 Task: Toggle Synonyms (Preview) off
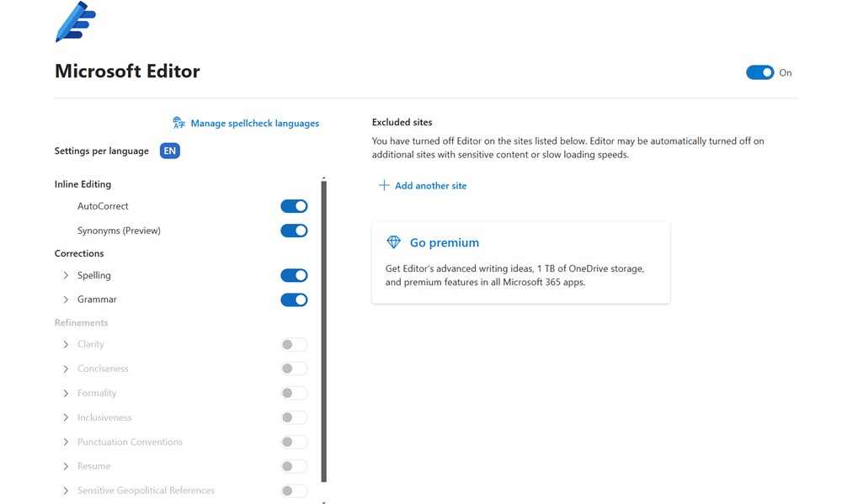tap(294, 231)
